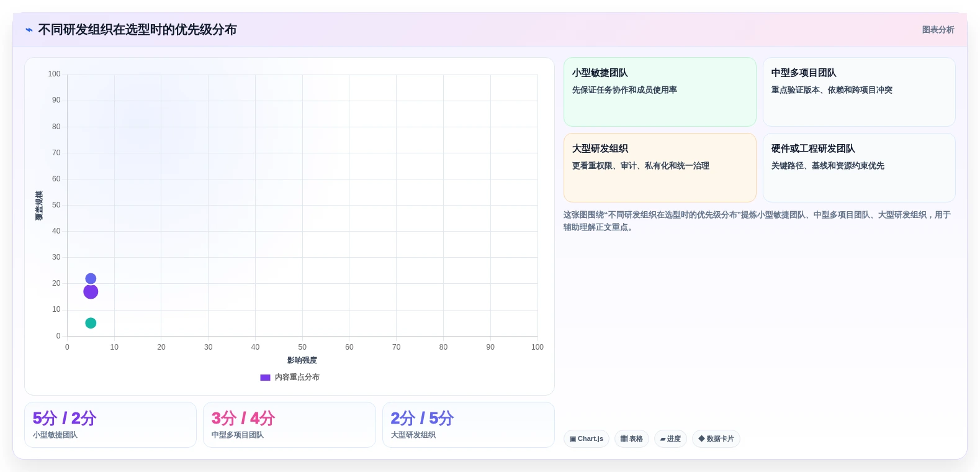Click the 内容重点分布 legend label

[297, 378]
